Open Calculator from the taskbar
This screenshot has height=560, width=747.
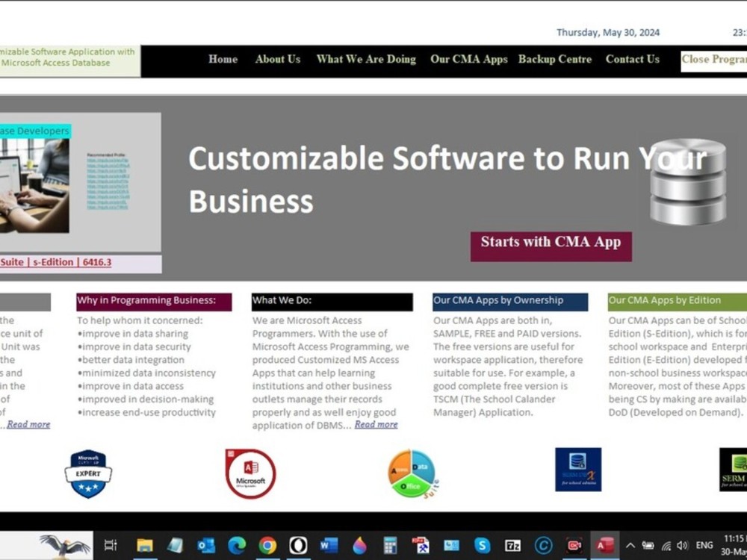pyautogui.click(x=390, y=545)
